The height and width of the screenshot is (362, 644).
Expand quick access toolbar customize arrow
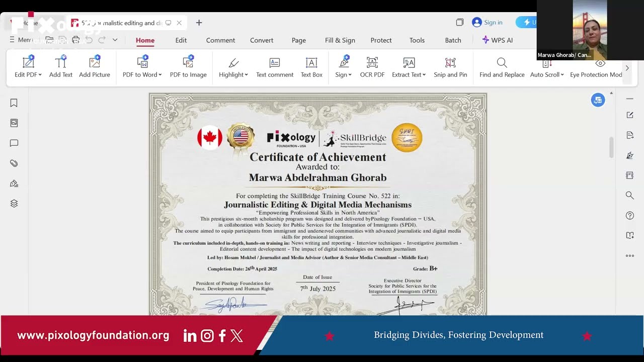point(115,40)
